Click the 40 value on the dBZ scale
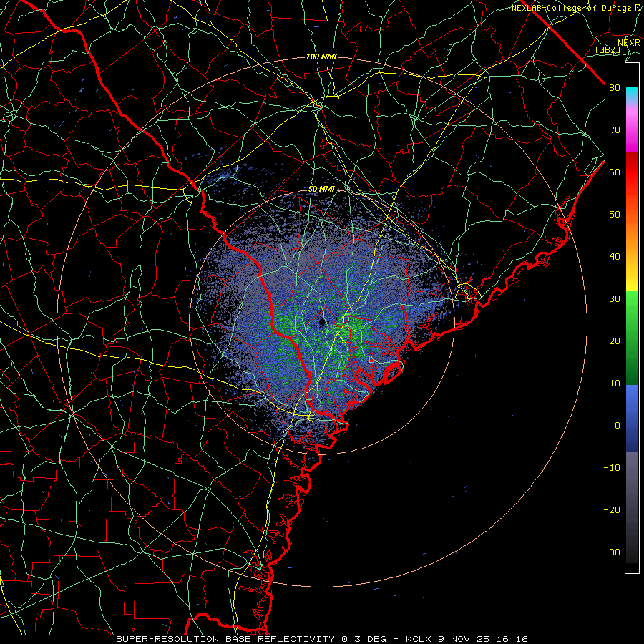Viewport: 644px width, 644px height. (615, 257)
